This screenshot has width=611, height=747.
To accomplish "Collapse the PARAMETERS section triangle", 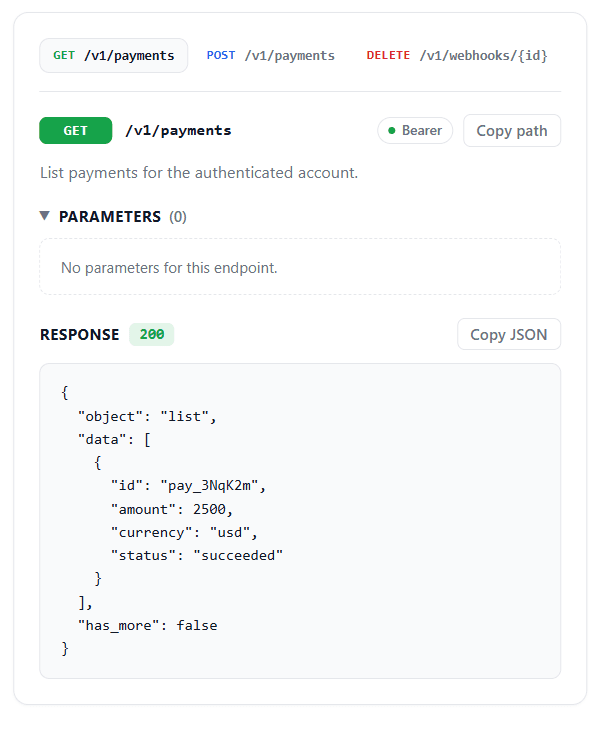I will pos(45,216).
